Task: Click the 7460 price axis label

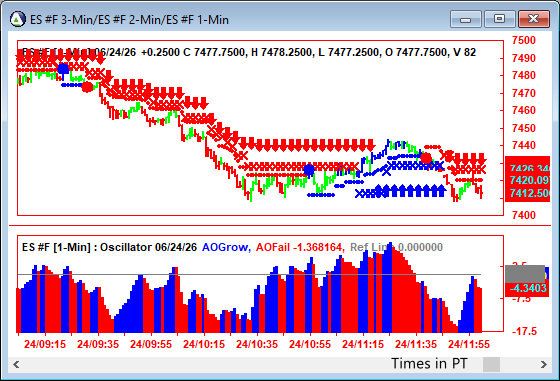Action: point(524,110)
